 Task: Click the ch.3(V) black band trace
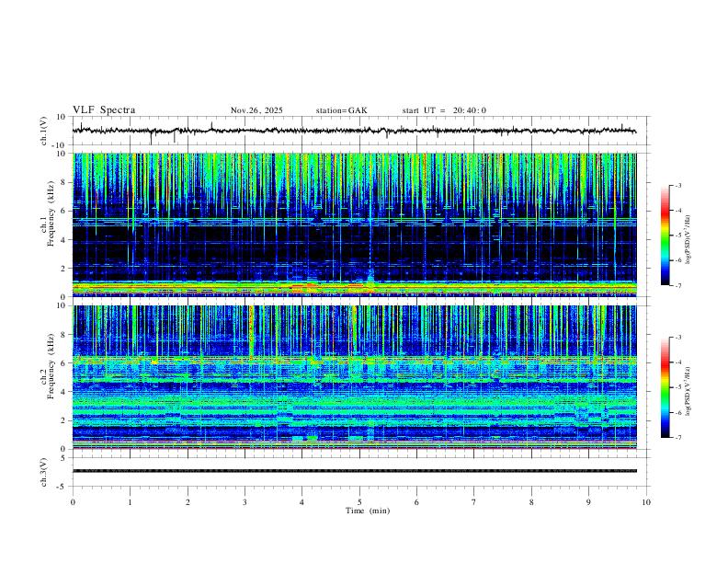(x=354, y=471)
